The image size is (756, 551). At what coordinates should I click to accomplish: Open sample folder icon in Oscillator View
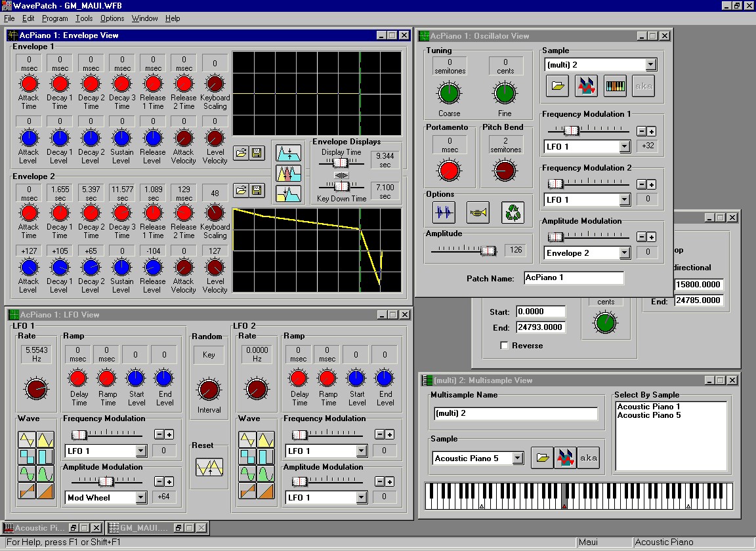coord(557,86)
